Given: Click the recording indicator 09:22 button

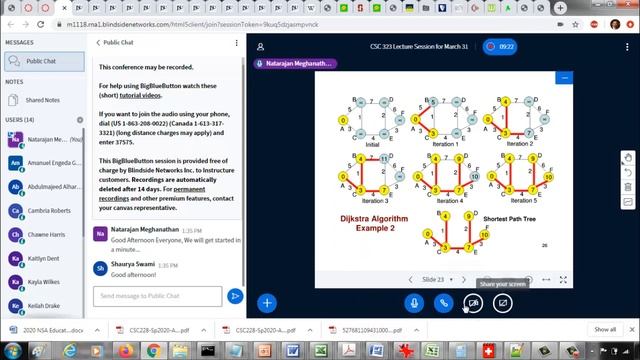Looking at the screenshot, I should point(500,47).
